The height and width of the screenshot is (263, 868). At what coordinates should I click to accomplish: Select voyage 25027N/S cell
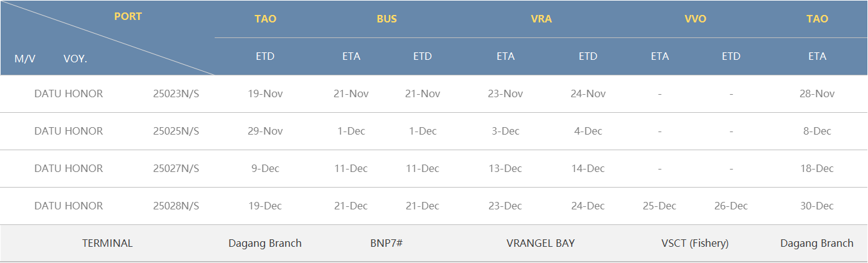click(x=176, y=168)
